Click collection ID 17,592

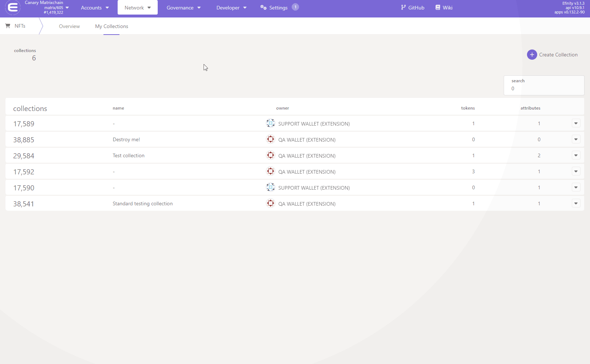click(x=24, y=172)
